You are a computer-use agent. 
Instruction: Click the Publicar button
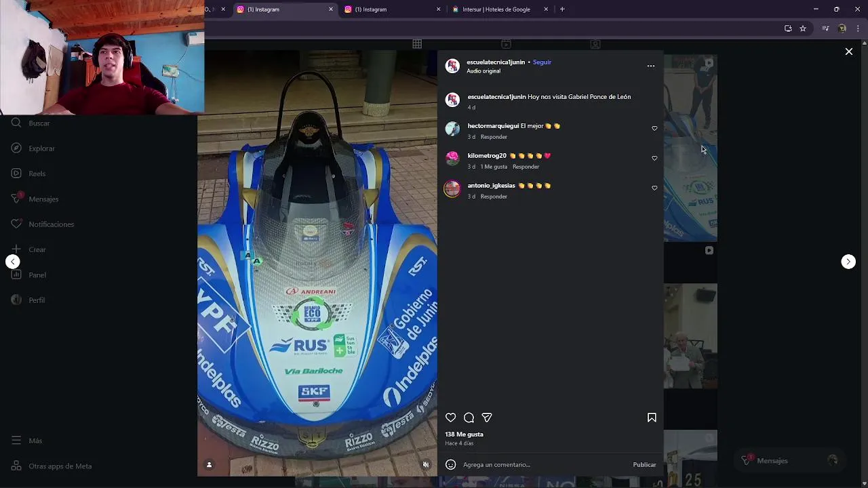coord(644,465)
